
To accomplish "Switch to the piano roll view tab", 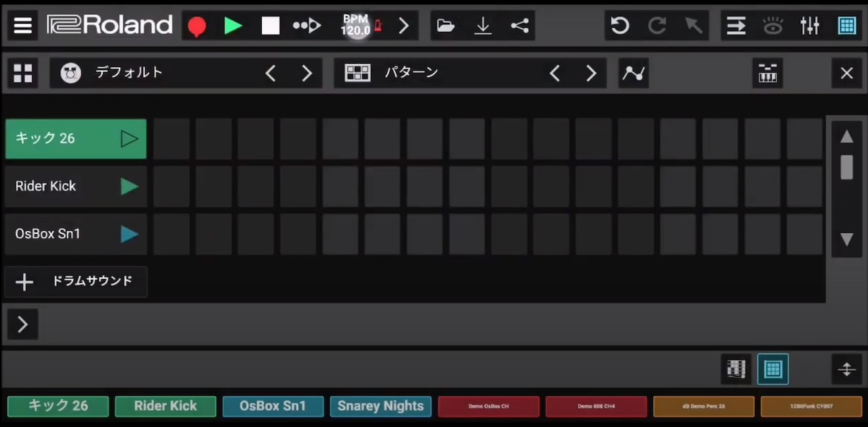I will coord(736,369).
